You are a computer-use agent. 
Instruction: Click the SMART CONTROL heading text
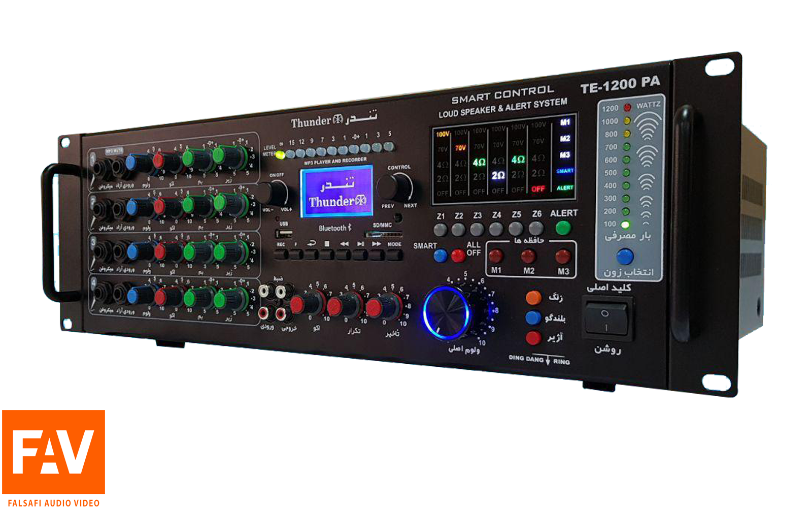click(x=503, y=94)
